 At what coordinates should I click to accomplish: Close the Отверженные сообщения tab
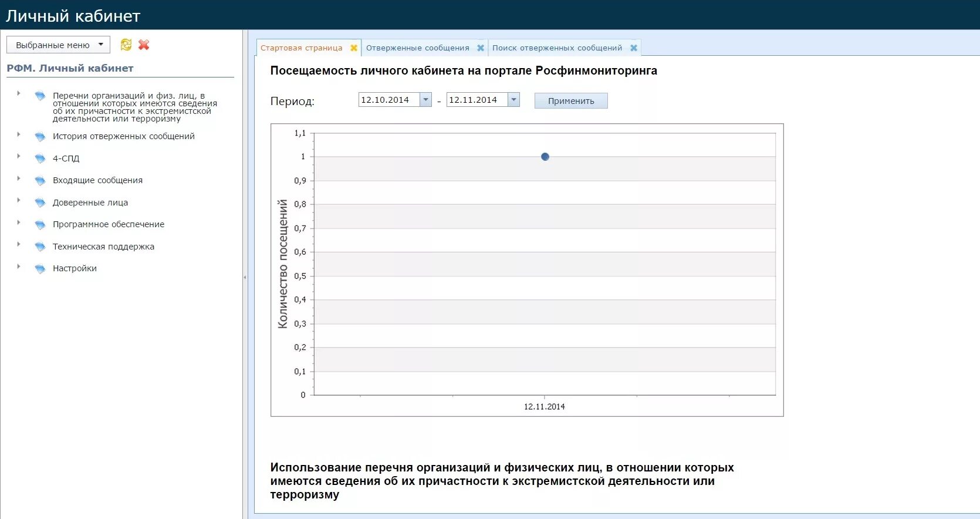coord(481,48)
